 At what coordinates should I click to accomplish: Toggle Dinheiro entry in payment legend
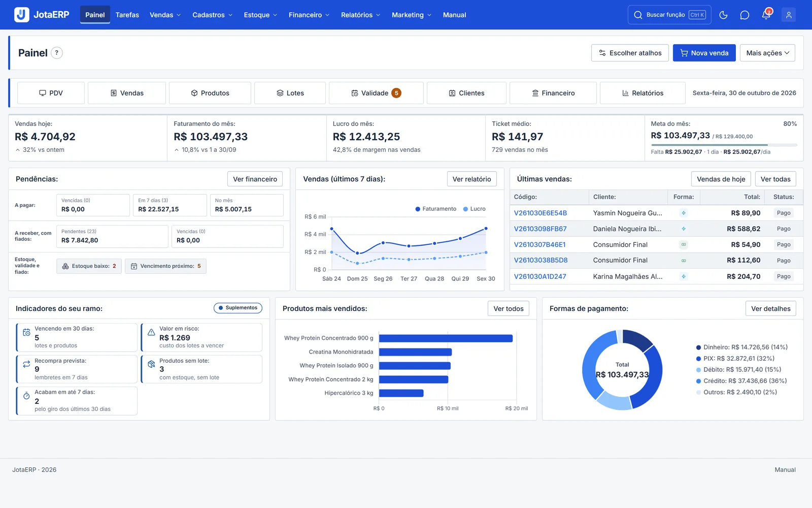[742, 347]
